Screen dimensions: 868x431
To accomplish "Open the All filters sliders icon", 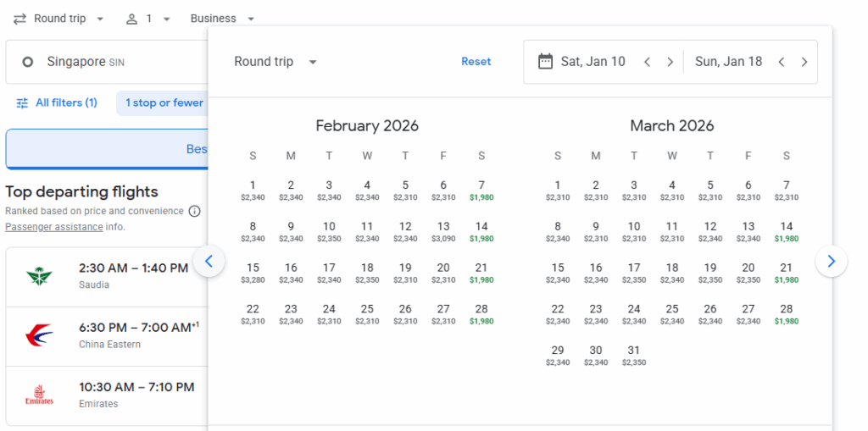I will pyautogui.click(x=22, y=103).
